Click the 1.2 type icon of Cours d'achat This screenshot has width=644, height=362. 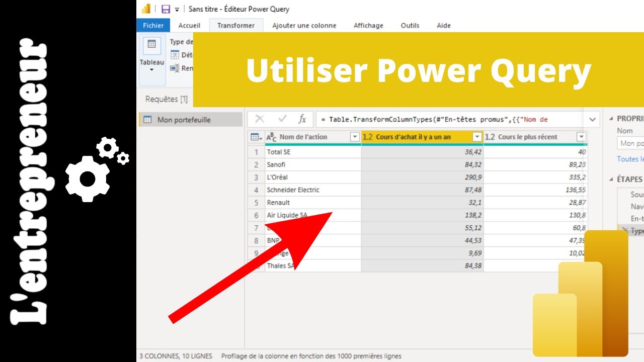coord(367,137)
